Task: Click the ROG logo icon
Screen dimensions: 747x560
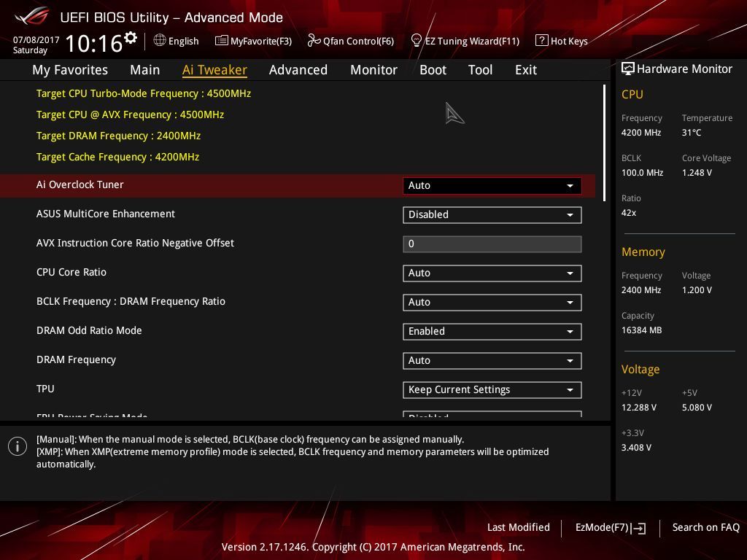Action: coord(32,17)
